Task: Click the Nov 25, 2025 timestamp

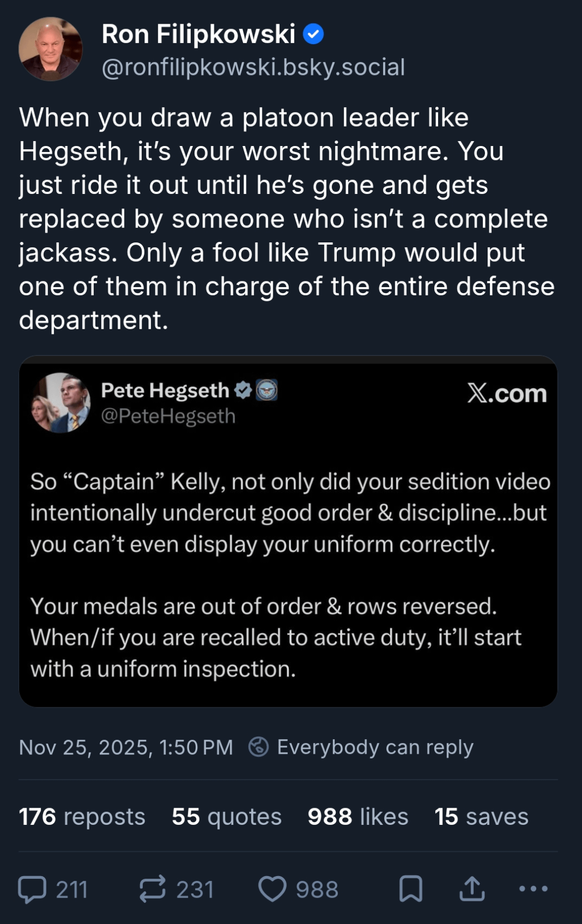Action: 126,747
